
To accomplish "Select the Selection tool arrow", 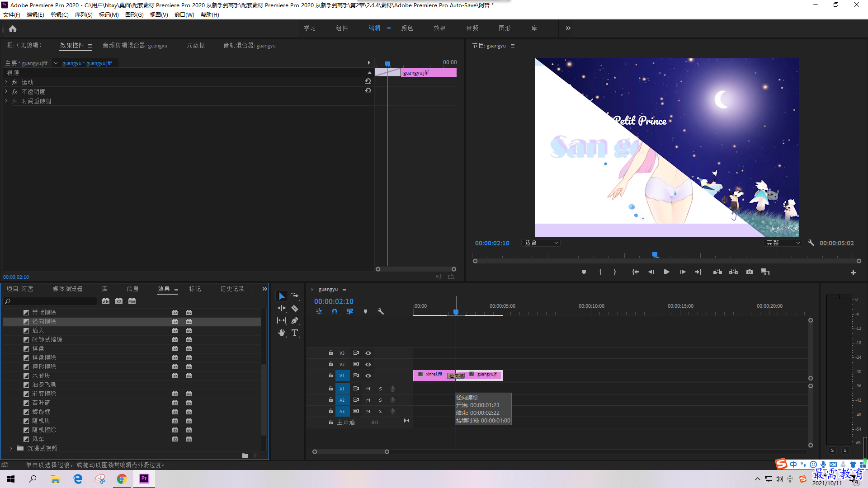I will pyautogui.click(x=282, y=296).
